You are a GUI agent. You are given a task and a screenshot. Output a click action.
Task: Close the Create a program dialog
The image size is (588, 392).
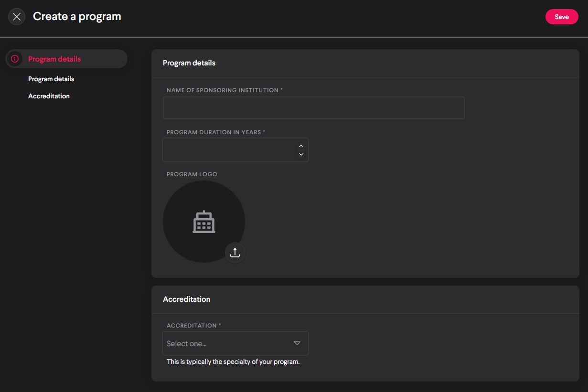(x=17, y=17)
